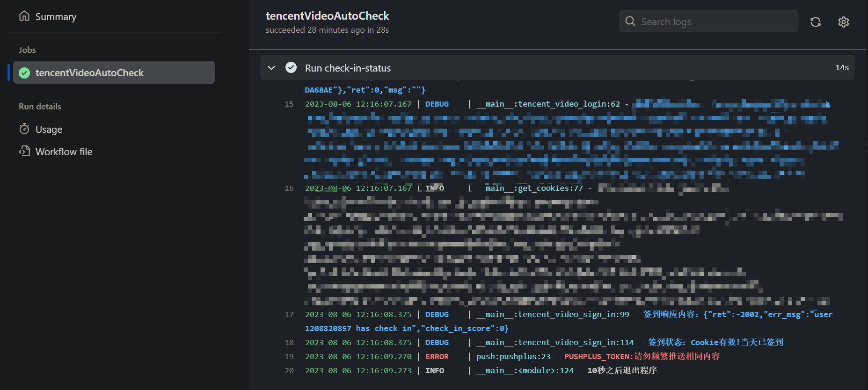This screenshot has width=868, height=390.
Task: Select log line number 15
Action: click(289, 104)
